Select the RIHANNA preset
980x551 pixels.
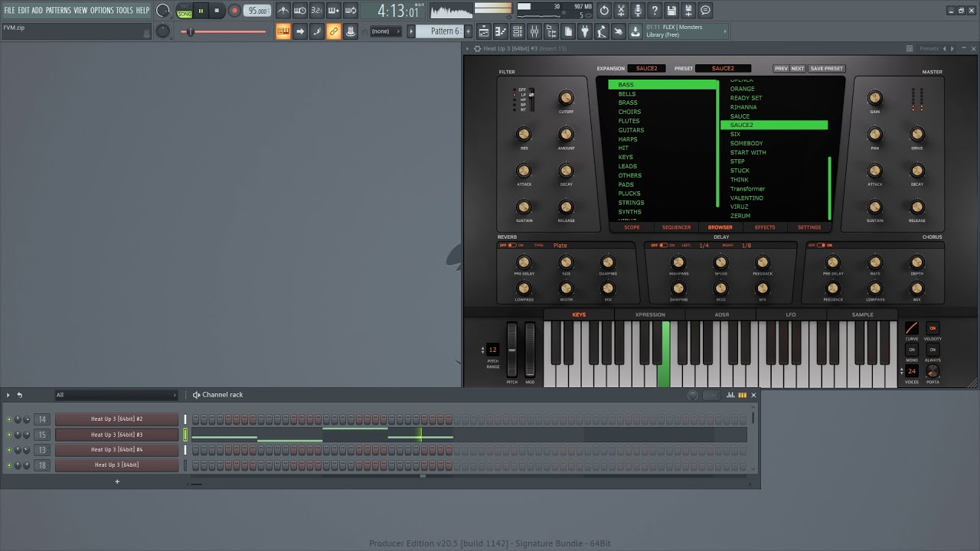(x=743, y=107)
